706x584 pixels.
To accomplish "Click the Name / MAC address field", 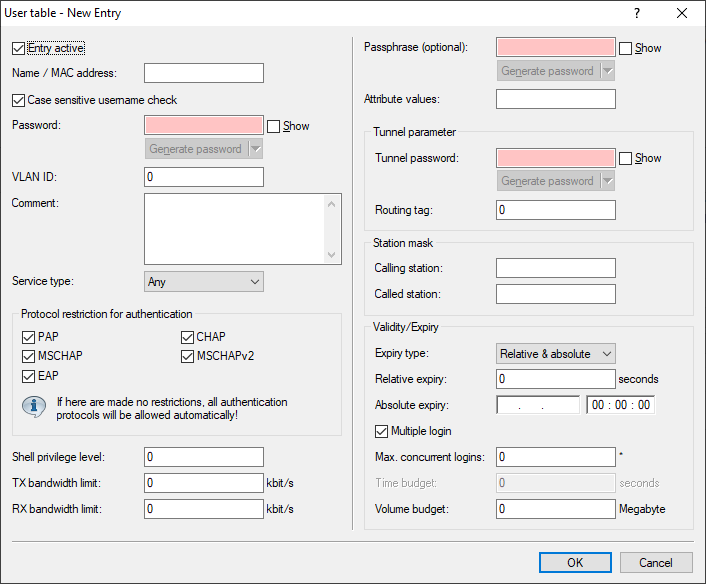I will tap(204, 73).
